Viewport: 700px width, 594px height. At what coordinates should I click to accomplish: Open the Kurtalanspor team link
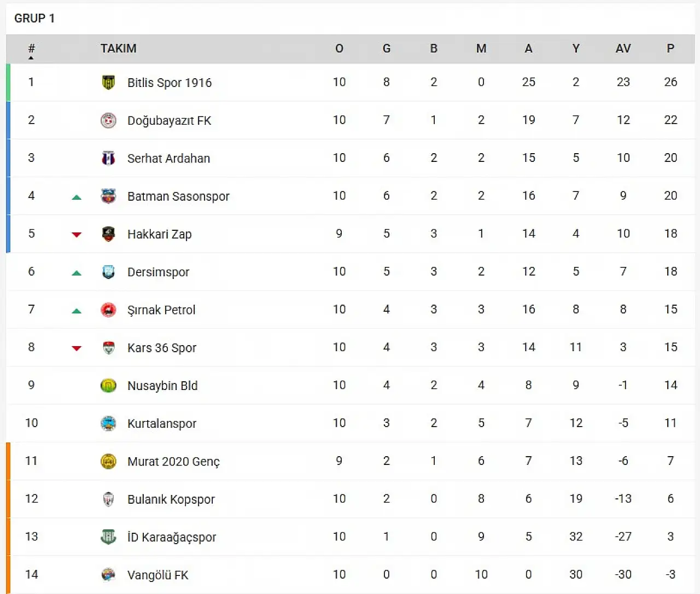161,423
